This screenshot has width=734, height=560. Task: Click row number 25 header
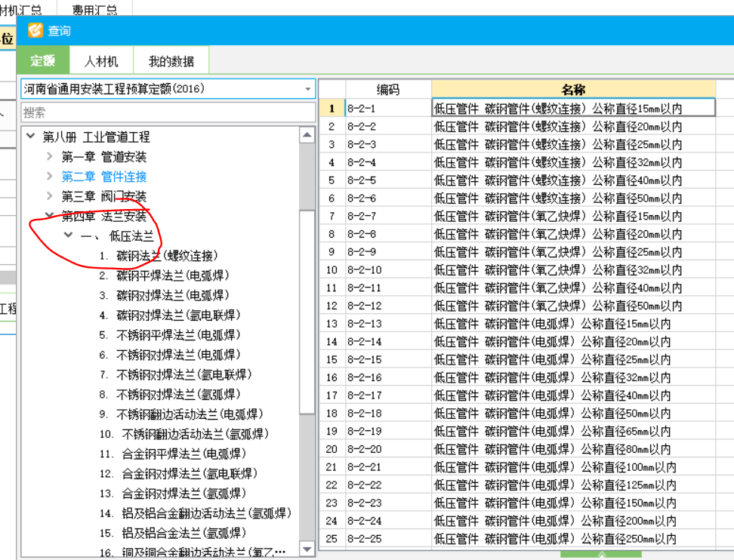coord(332,538)
